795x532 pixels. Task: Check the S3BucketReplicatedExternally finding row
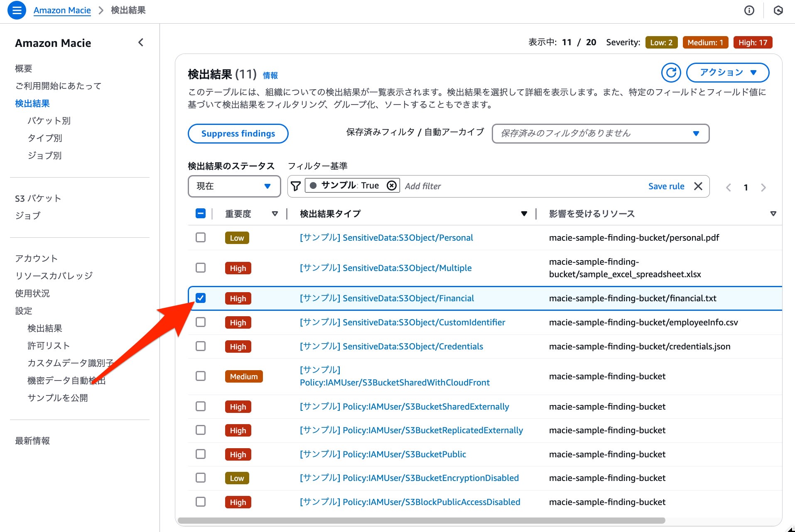coord(201,430)
